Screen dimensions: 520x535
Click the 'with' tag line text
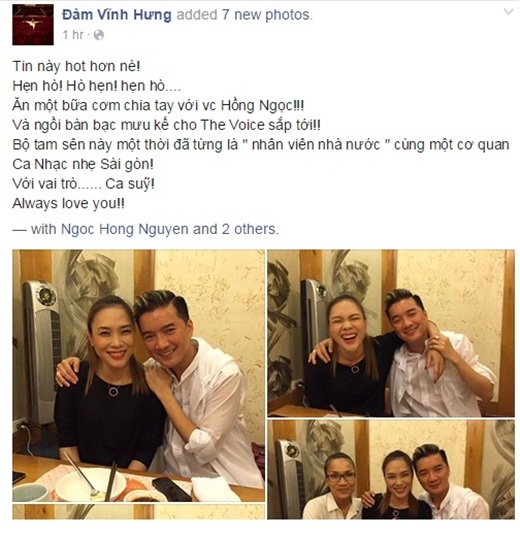pyautogui.click(x=146, y=229)
